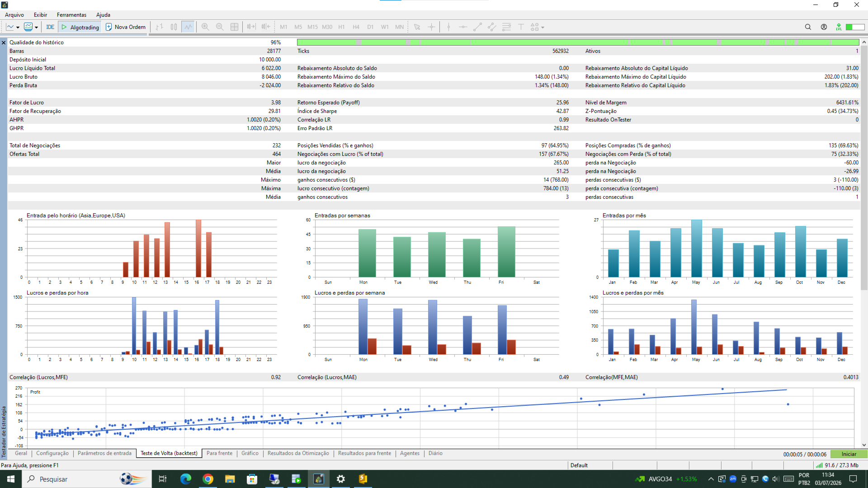Select the D1 timeframe
Screen dimensions: 868x488
pos(370,27)
